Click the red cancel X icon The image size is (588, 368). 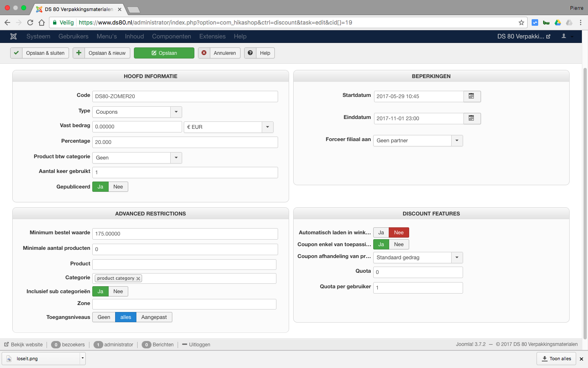(x=204, y=53)
